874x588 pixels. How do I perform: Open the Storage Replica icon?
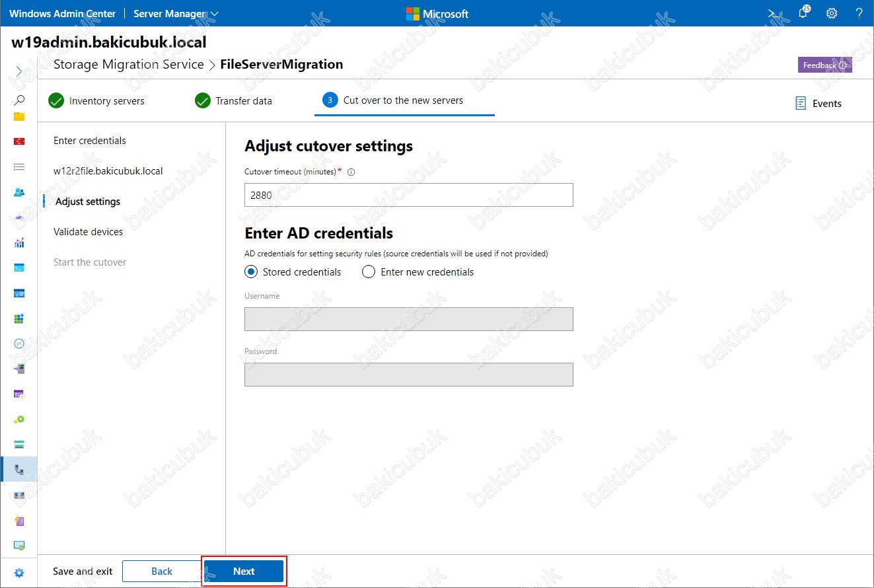[x=19, y=495]
